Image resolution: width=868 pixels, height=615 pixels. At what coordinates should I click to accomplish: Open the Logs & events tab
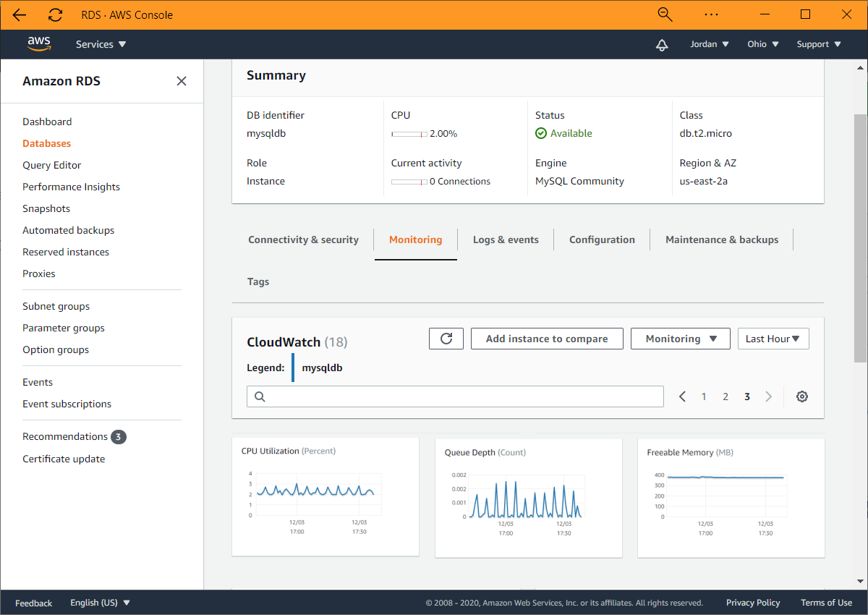click(506, 239)
